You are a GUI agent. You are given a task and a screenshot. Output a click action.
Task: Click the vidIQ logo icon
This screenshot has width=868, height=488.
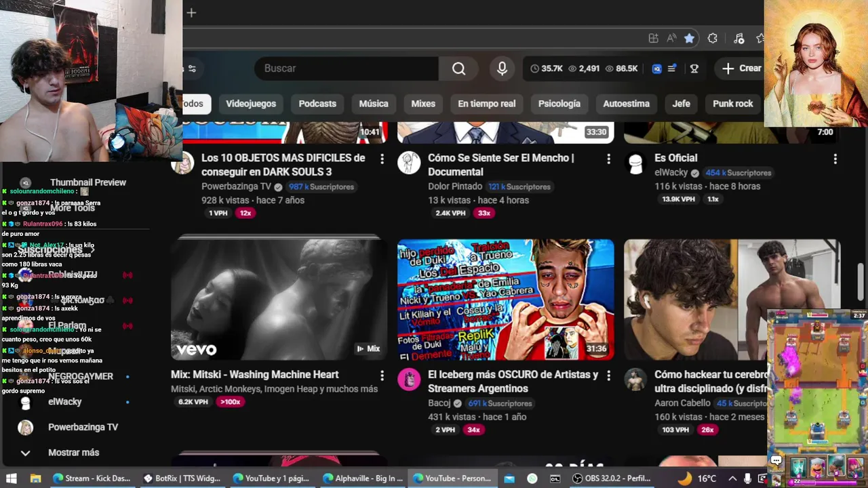pyautogui.click(x=656, y=68)
